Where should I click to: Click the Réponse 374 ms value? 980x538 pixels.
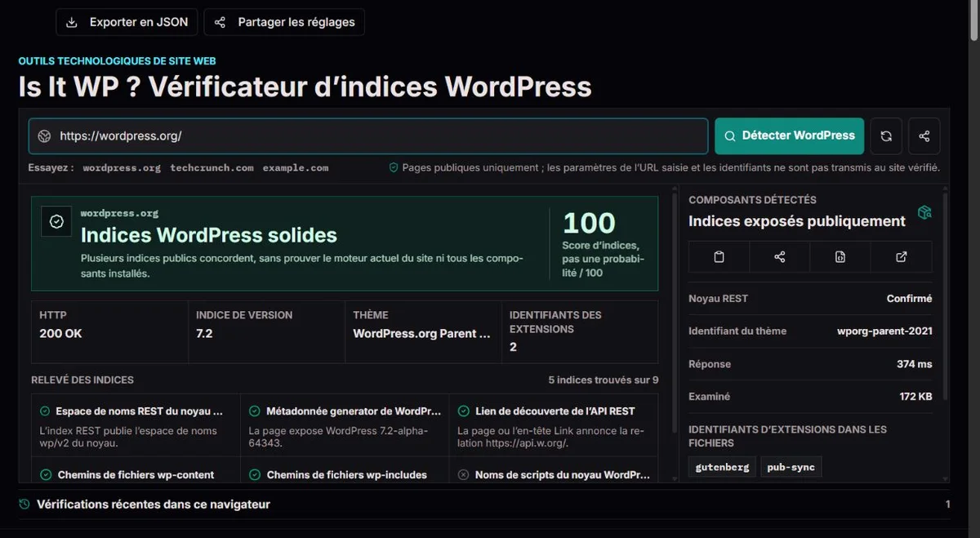[914, 364]
